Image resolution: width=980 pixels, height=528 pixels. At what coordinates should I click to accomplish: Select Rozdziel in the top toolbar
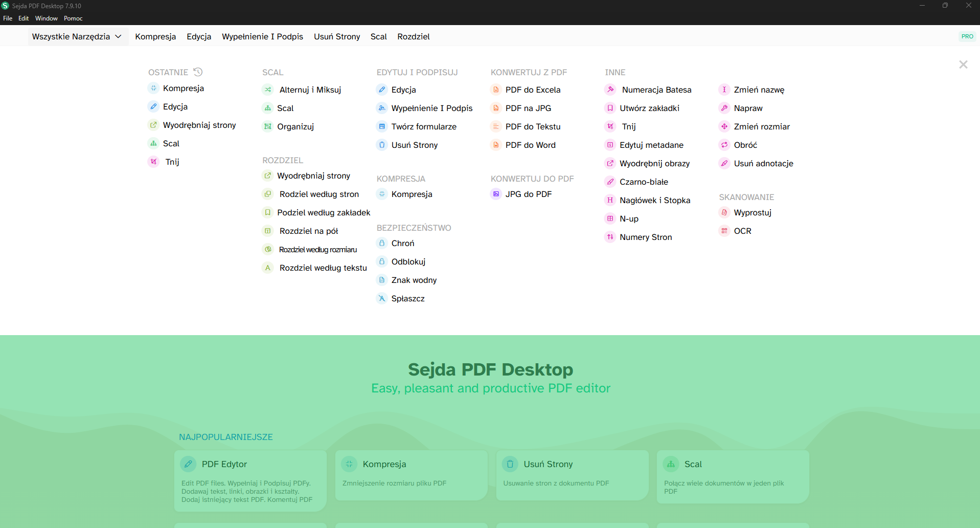pos(414,36)
